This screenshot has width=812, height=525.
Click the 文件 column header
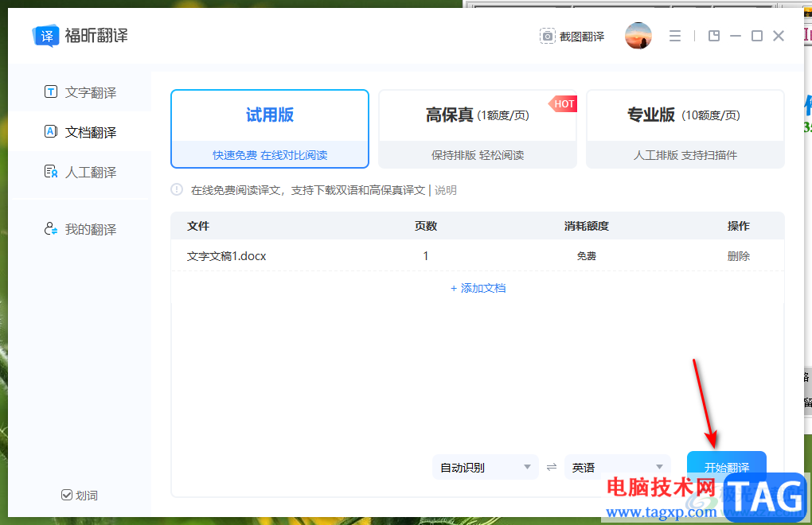(198, 226)
